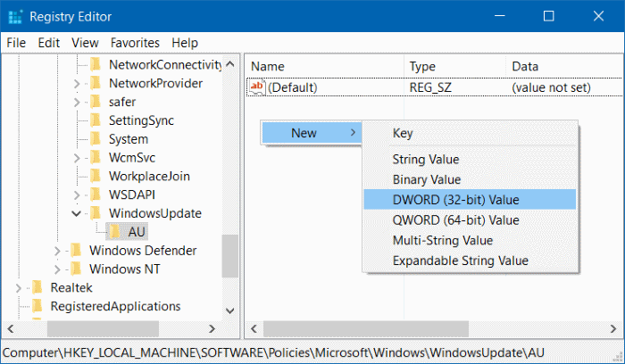
Task: Select the WorkplaceJoin tree label
Action: [x=149, y=176]
